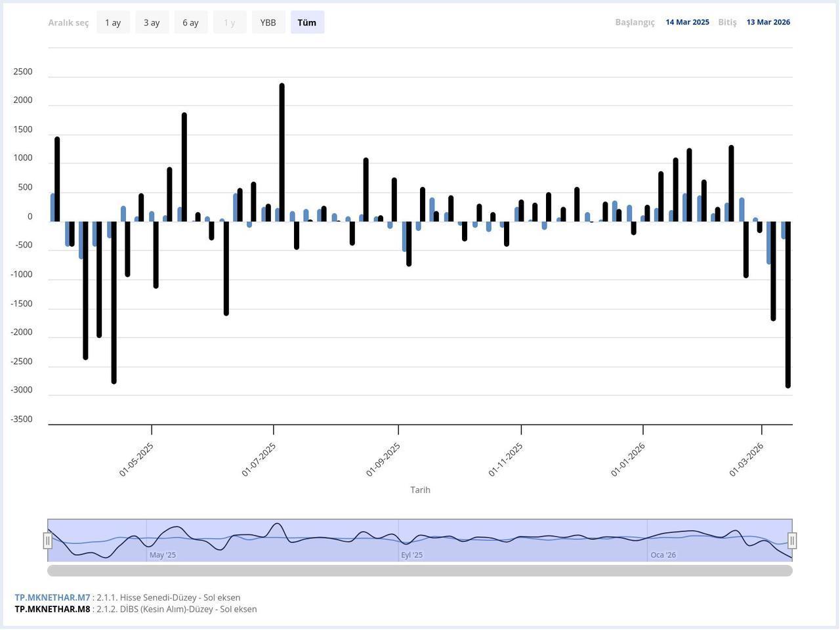Click the tallest bar near 01-07-2025

pos(282,150)
